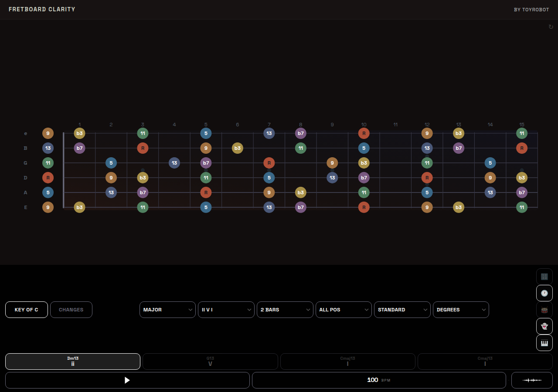This screenshot has width=558, height=392.
Task: Open the piano keyboard view icon
Action: (x=544, y=343)
